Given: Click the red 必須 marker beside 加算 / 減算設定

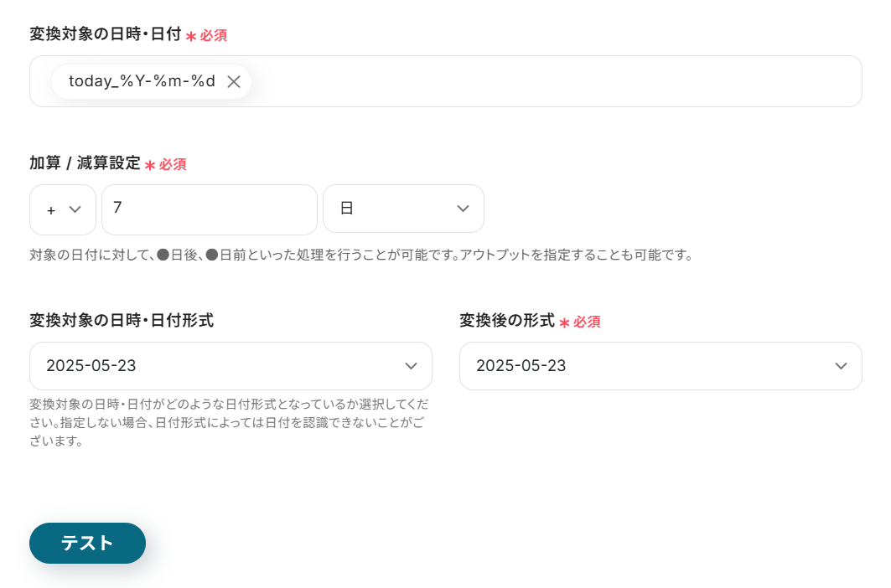Looking at the screenshot, I should 172,165.
